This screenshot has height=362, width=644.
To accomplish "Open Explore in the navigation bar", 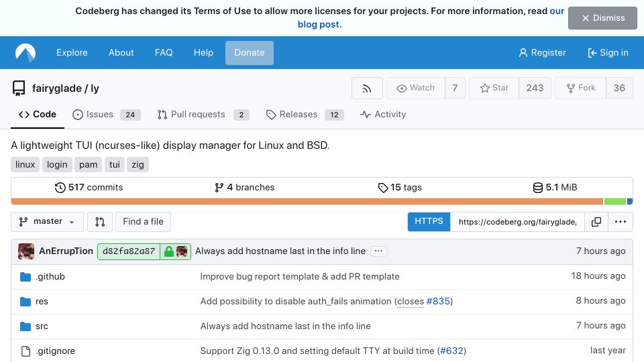I will [72, 52].
